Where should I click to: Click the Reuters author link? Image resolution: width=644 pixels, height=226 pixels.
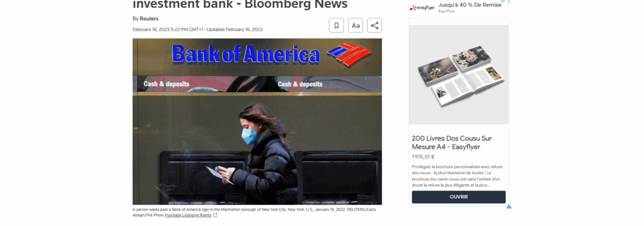click(149, 19)
